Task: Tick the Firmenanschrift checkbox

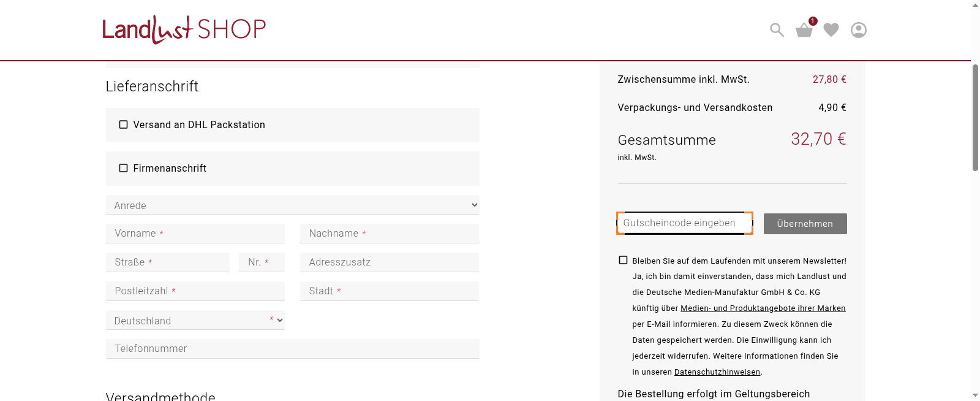Action: tap(124, 168)
